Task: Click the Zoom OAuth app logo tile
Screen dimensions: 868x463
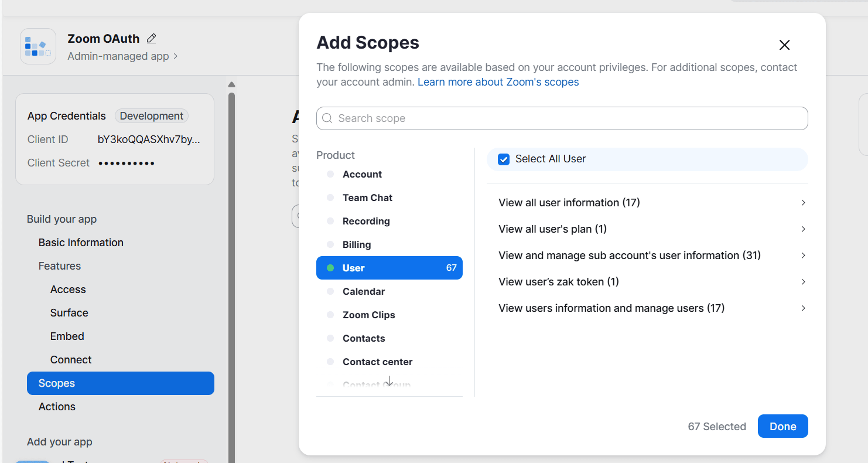Action: [x=37, y=46]
